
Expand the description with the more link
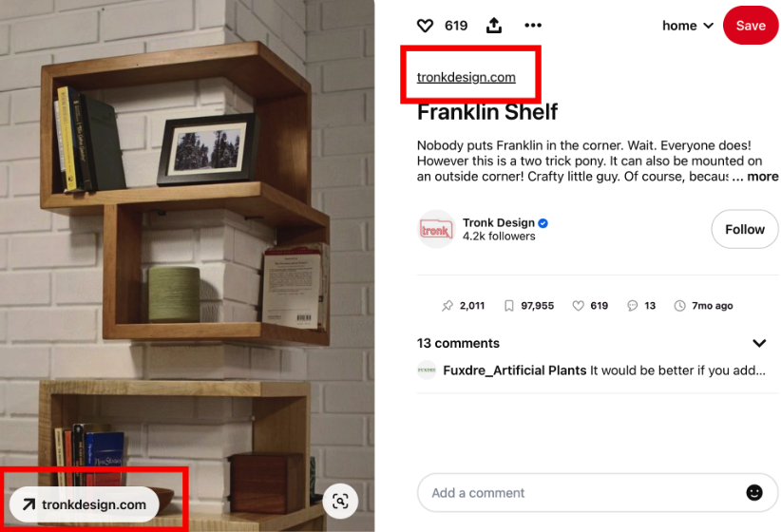762,177
